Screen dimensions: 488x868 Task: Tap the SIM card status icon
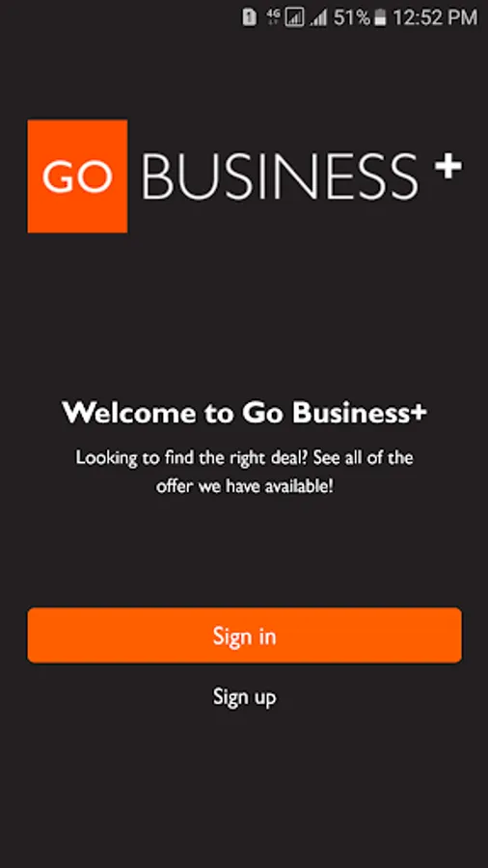point(250,17)
